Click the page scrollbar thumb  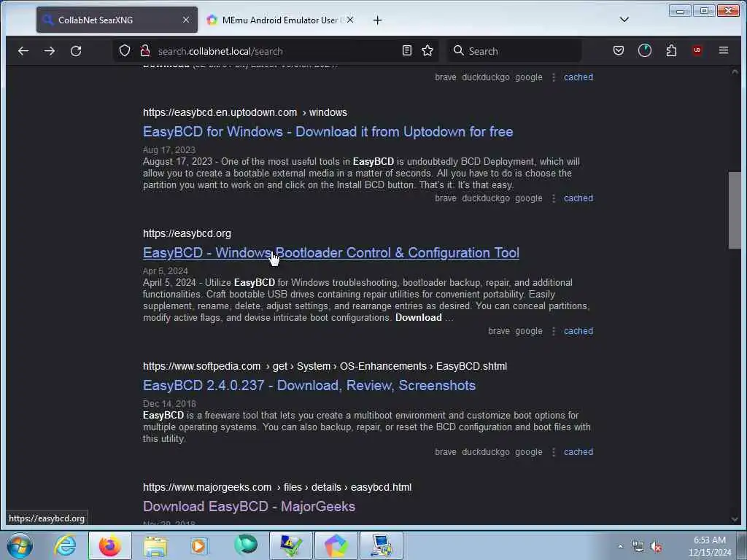click(735, 210)
